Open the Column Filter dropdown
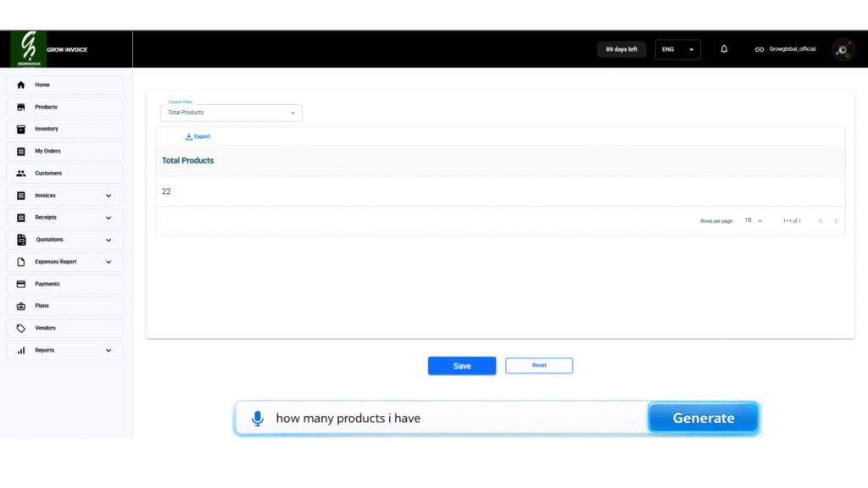The height and width of the screenshot is (488, 868). [231, 113]
